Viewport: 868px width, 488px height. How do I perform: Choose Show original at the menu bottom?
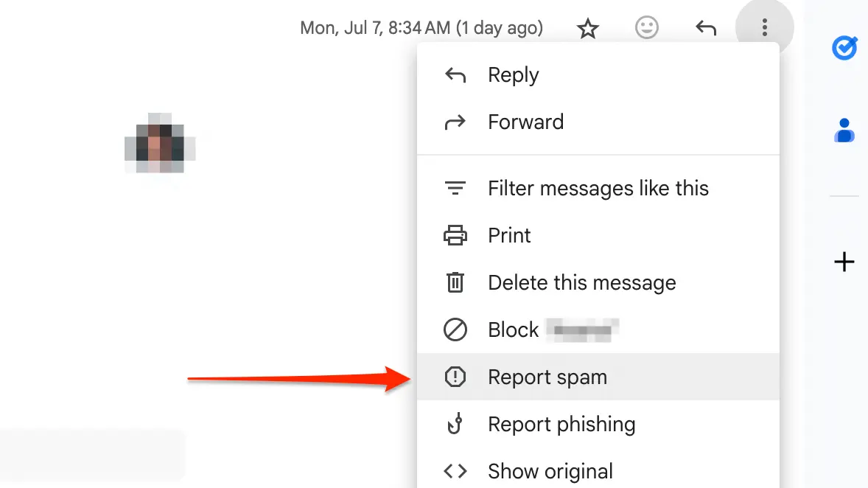[x=550, y=471]
